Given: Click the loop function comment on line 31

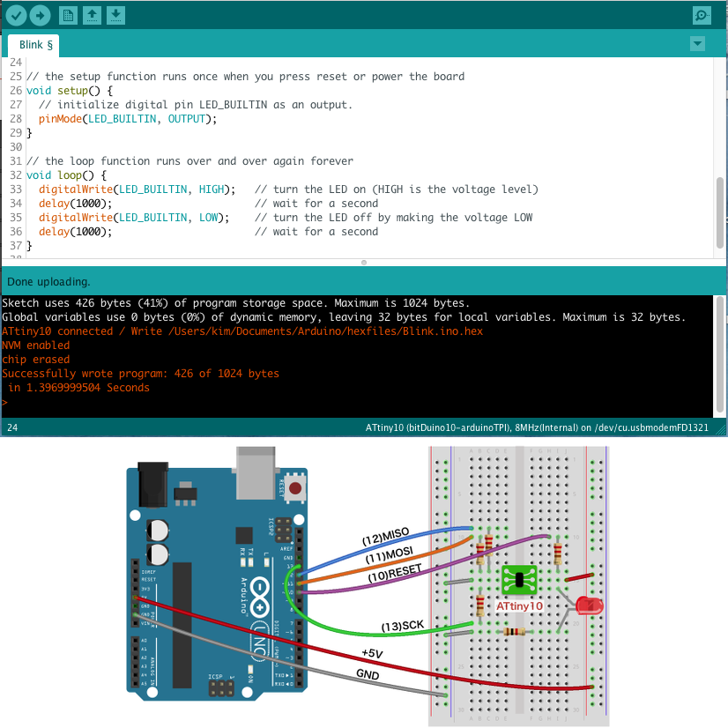Looking at the screenshot, I should pyautogui.click(x=189, y=161).
